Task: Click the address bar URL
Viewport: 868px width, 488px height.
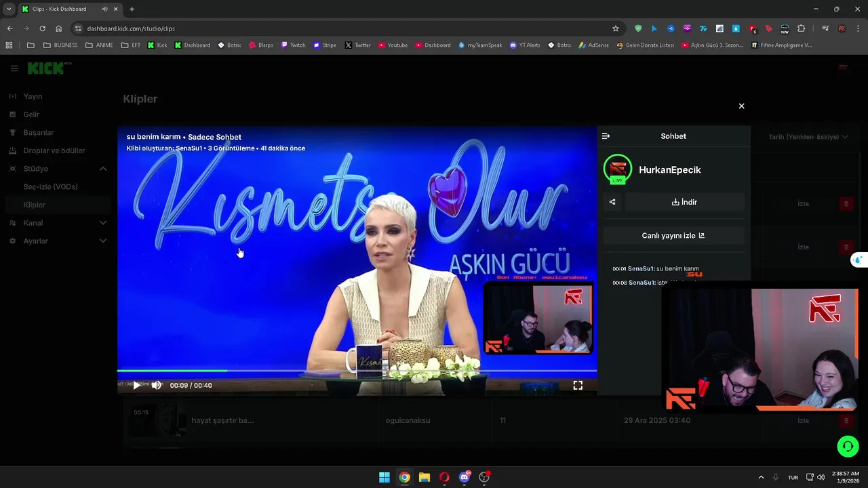Action: (x=130, y=28)
